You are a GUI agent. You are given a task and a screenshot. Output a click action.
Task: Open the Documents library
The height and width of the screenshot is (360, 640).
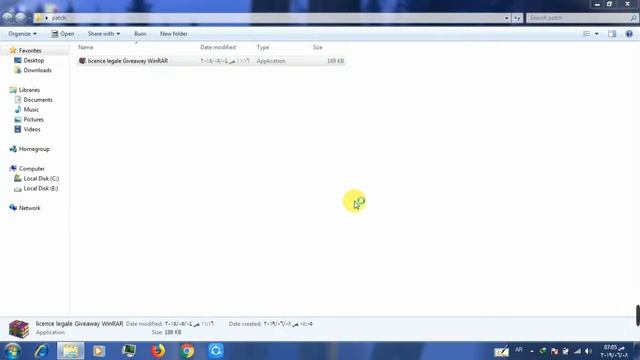click(38, 100)
